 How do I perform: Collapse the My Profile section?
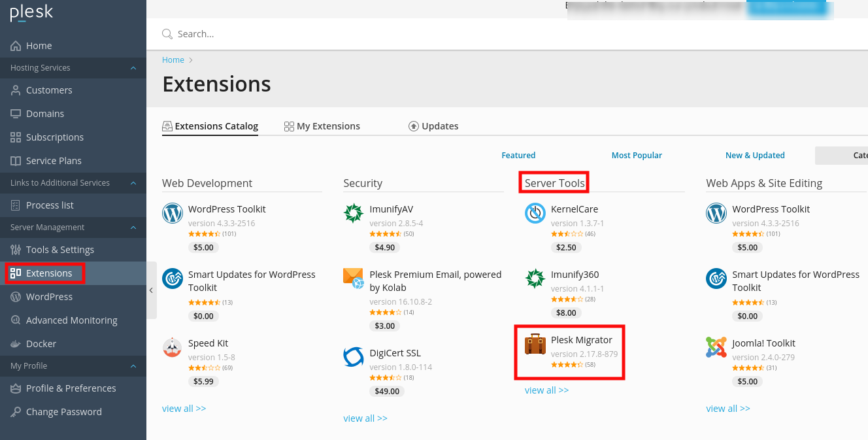tap(133, 366)
